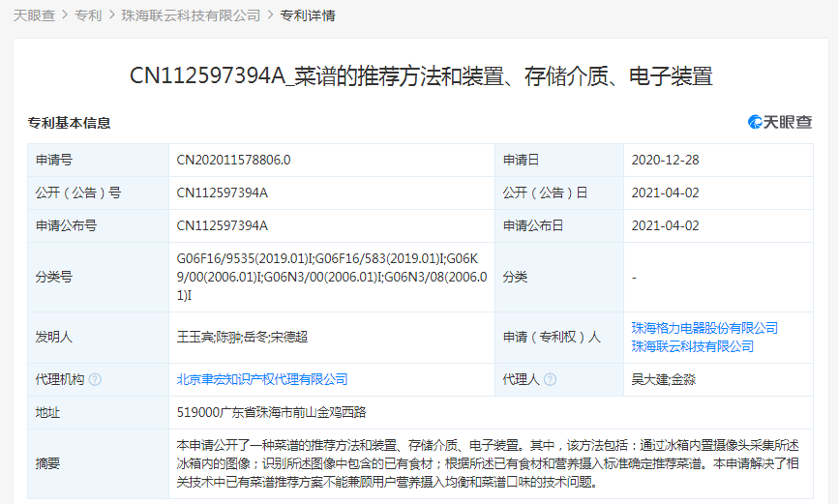838x504 pixels.
Task: Open applicant link 珠海格力电器股份有限公司
Action: click(x=704, y=328)
